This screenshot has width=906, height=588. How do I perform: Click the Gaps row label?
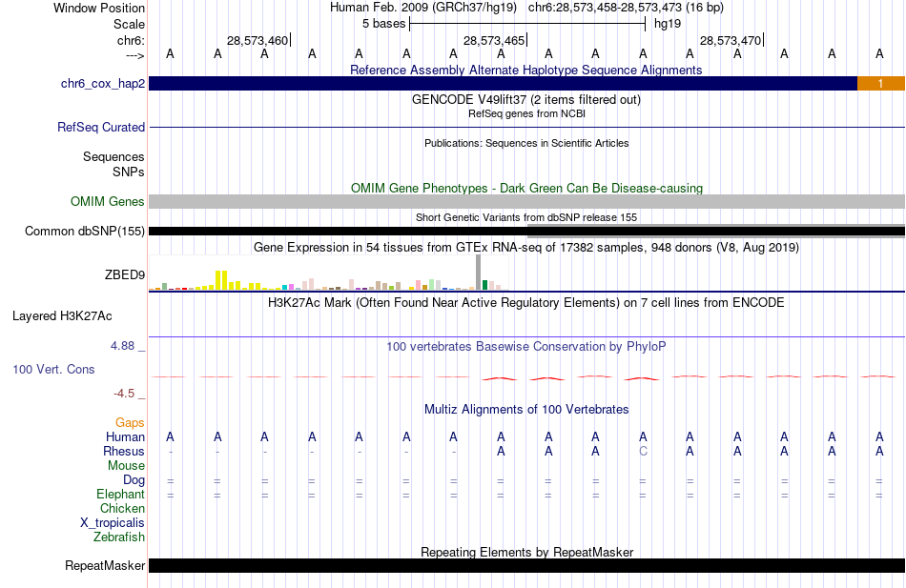[x=130, y=423]
